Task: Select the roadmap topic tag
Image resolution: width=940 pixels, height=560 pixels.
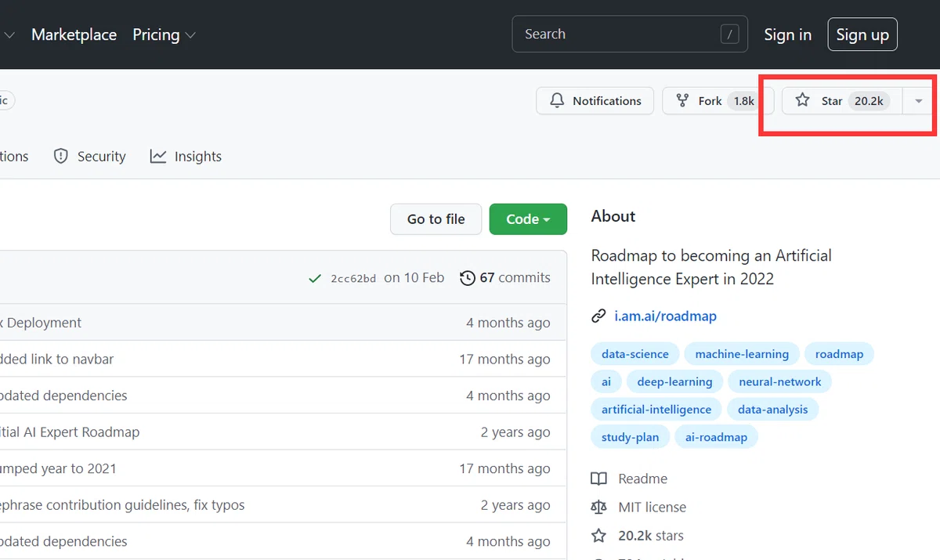Action: click(839, 354)
